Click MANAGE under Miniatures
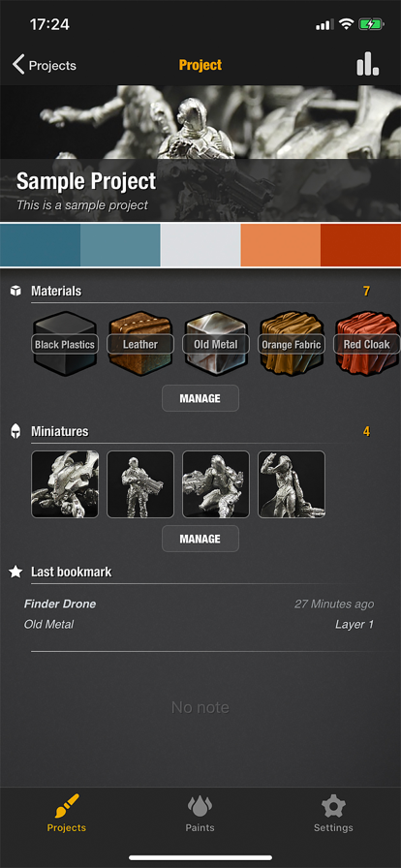The width and height of the screenshot is (401, 868). [200, 540]
